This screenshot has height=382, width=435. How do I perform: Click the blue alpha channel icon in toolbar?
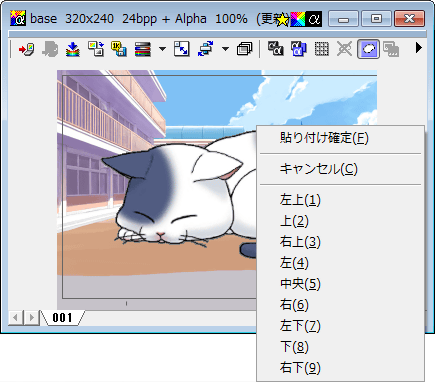(299, 49)
